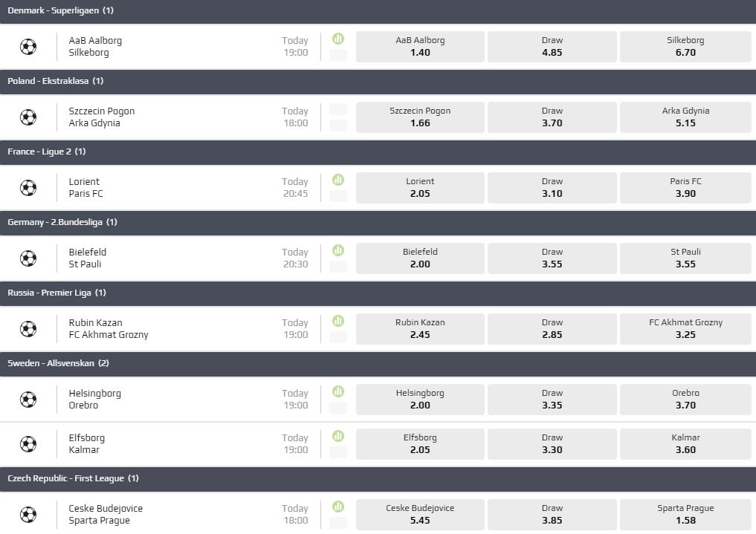The height and width of the screenshot is (534, 756).
Task: Open the Helsingborg vs Orebro match details
Action: click(95, 400)
